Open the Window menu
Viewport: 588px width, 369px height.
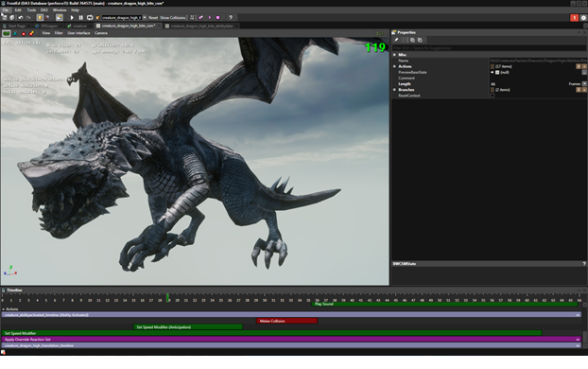(60, 10)
